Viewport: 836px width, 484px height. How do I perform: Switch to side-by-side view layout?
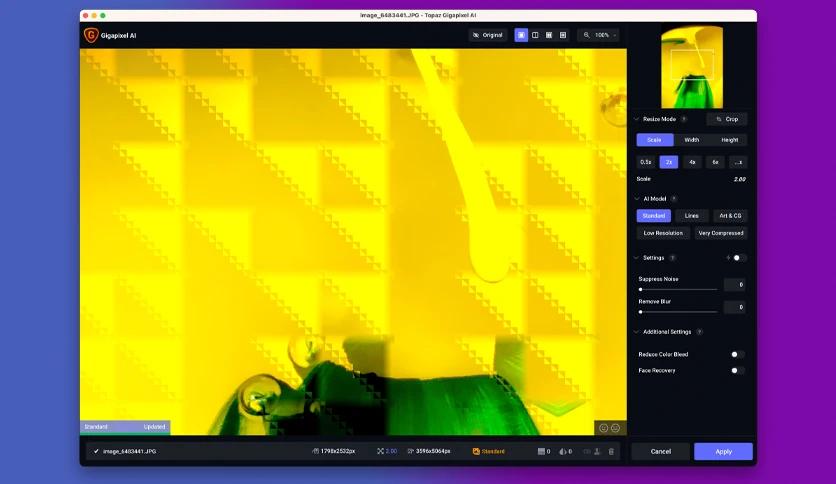[x=549, y=35]
